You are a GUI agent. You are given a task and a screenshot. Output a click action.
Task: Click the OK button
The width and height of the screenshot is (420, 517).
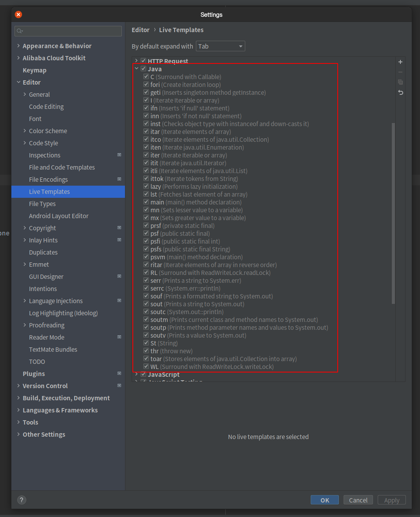(x=325, y=500)
